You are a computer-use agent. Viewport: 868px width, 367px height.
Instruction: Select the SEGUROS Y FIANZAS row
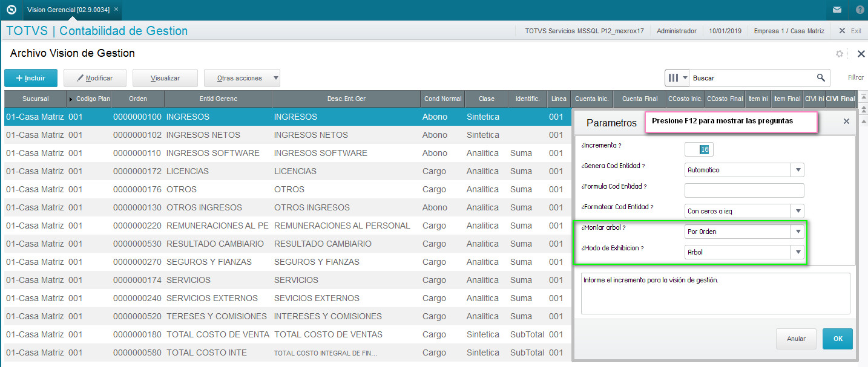pos(288,262)
